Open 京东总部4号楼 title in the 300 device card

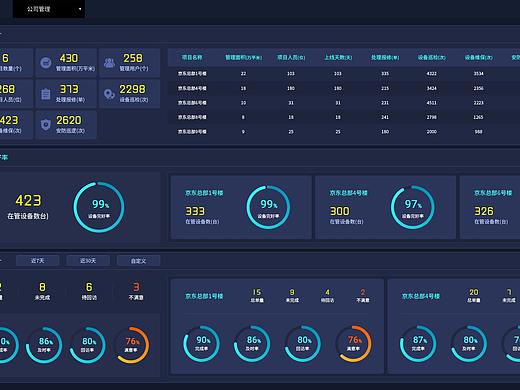(x=349, y=193)
